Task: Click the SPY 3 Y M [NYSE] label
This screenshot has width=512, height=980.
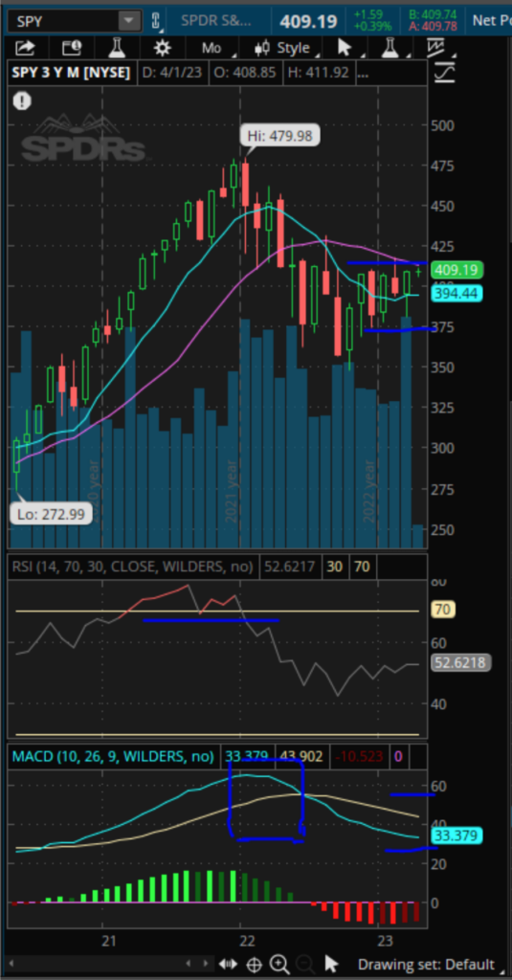Action: (x=71, y=73)
